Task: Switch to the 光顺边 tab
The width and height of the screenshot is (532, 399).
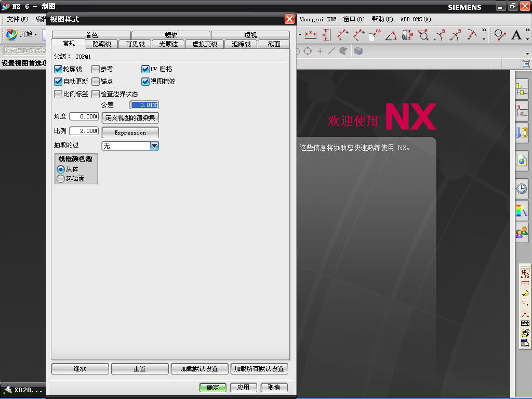Action: 168,44
